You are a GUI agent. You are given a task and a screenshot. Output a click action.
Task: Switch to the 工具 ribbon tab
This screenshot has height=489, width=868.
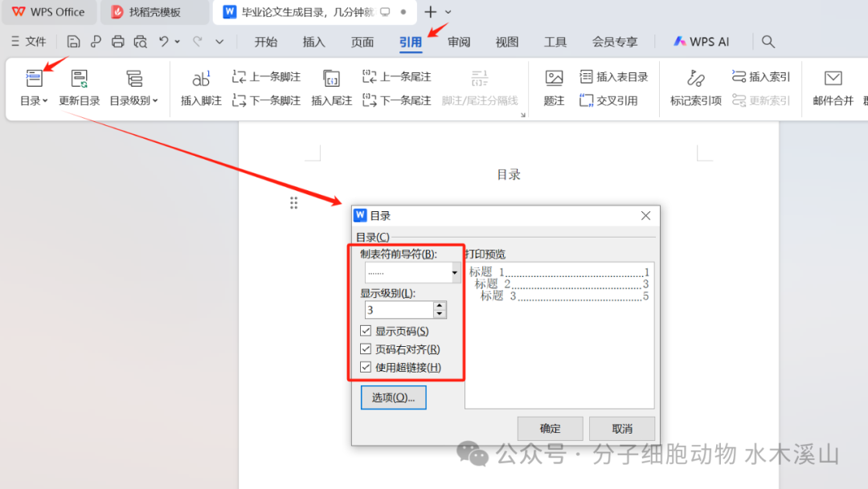(555, 42)
